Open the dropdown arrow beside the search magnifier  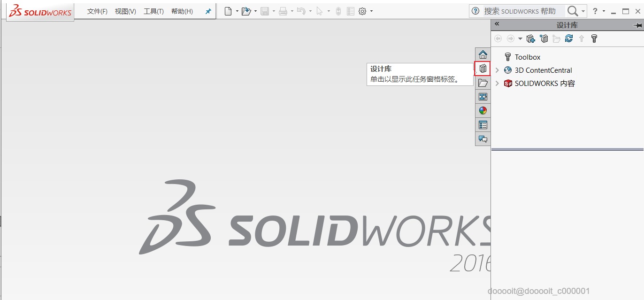click(x=583, y=11)
